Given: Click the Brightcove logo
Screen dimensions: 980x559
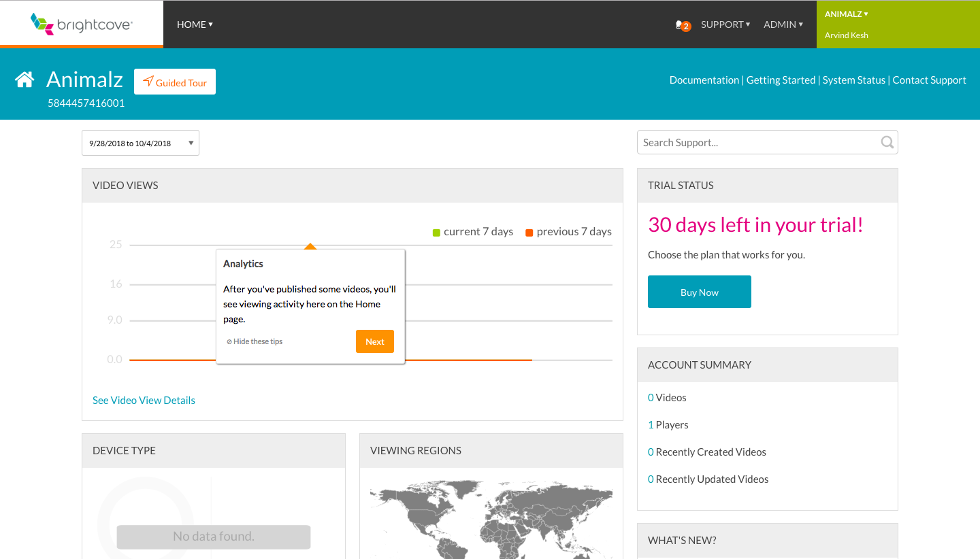Looking at the screenshot, I should click(81, 24).
